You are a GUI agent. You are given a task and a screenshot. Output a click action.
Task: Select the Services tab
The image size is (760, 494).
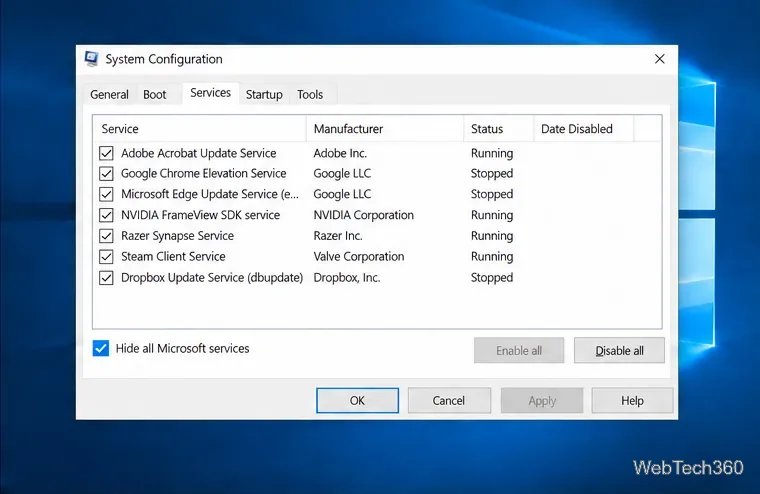(x=210, y=93)
